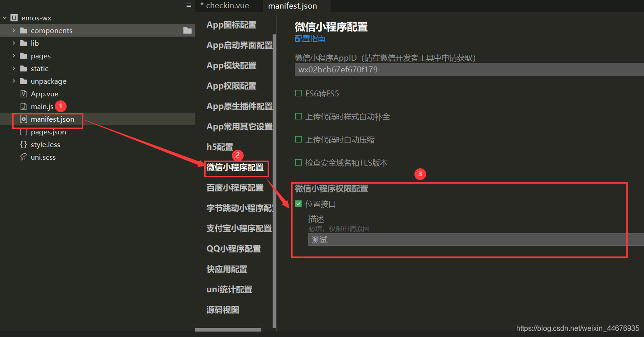
Task: Select the manifest.json editor tab
Action: pos(297,6)
